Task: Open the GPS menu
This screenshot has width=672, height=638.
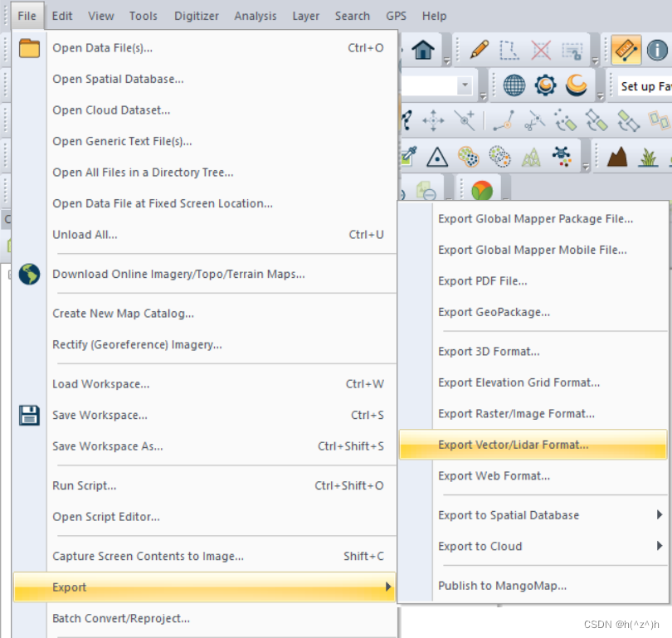Action: [396, 16]
